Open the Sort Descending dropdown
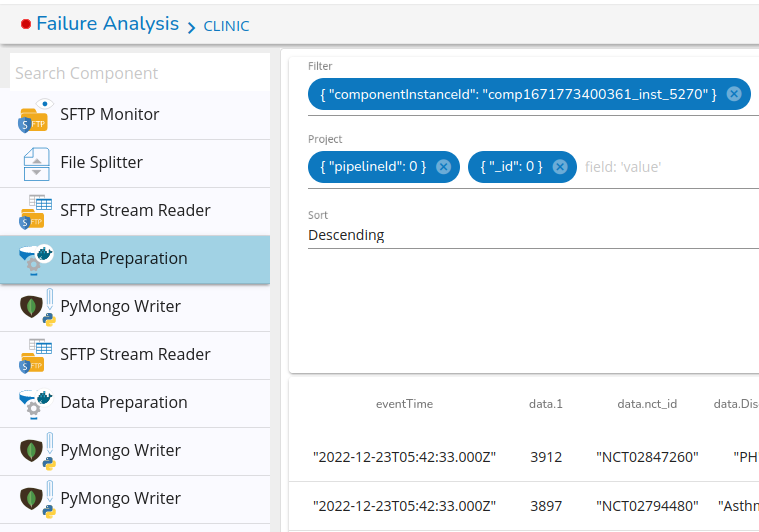The image size is (759, 532). 530,235
